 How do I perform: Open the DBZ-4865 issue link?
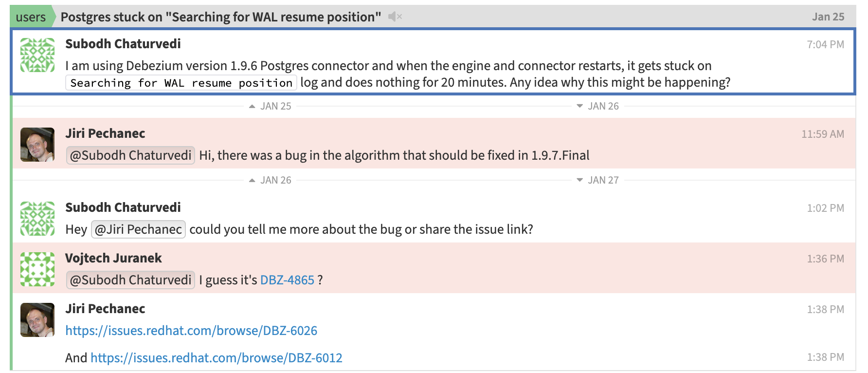click(287, 280)
